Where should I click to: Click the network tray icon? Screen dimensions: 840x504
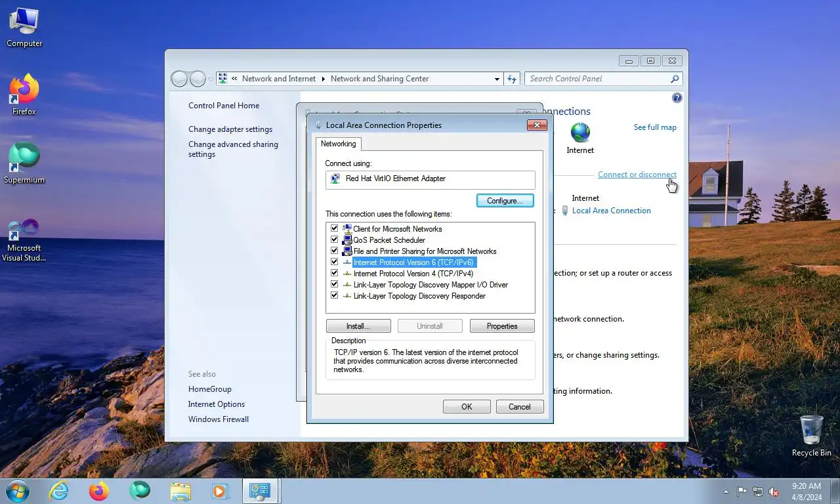pyautogui.click(x=758, y=491)
